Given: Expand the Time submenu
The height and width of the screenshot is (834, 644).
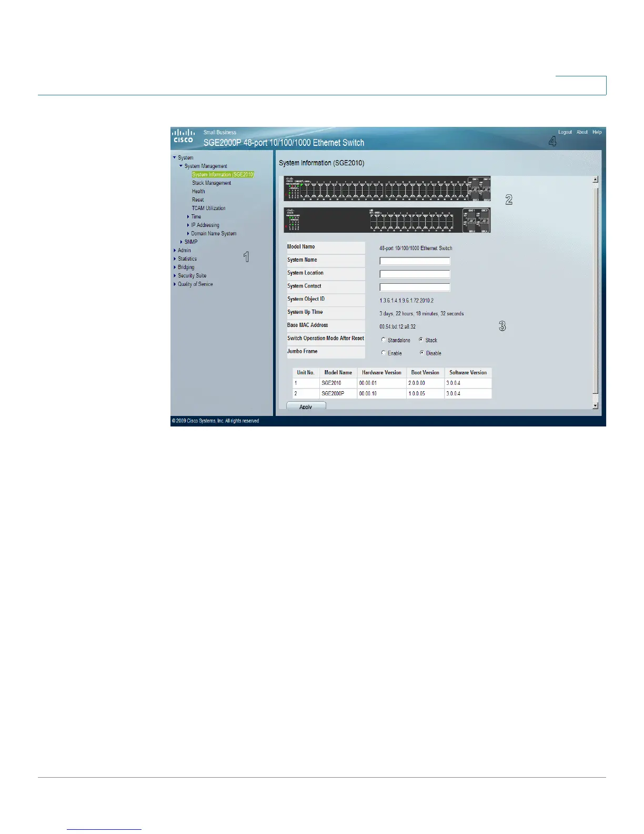Looking at the screenshot, I should pos(188,216).
